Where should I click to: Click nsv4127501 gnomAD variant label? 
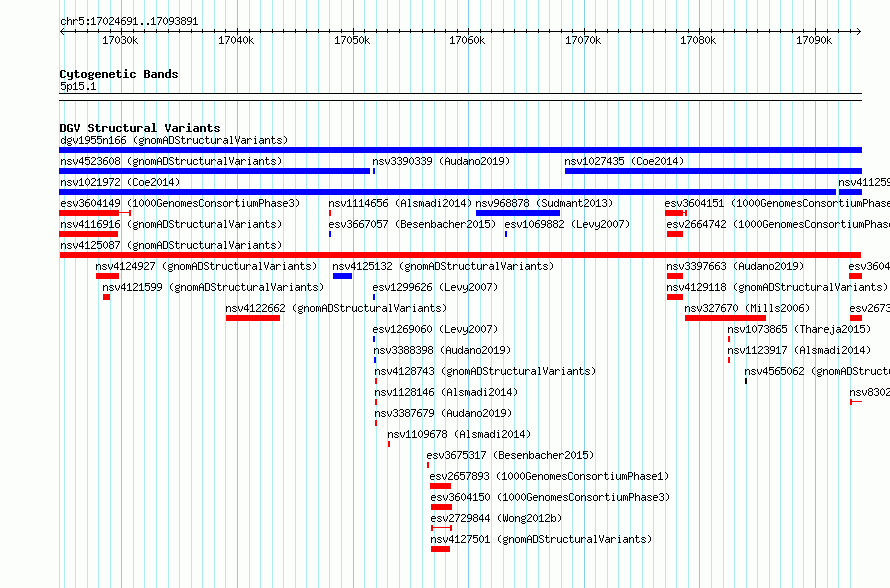point(541,539)
